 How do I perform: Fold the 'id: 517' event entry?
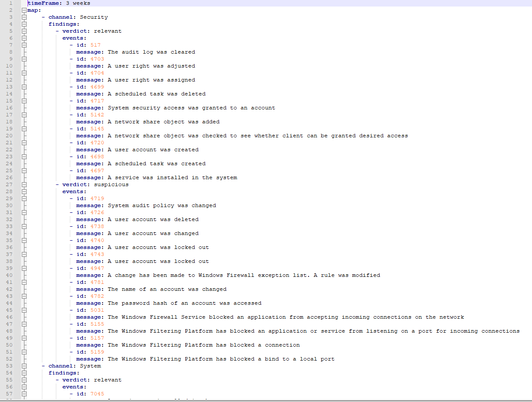click(x=24, y=45)
